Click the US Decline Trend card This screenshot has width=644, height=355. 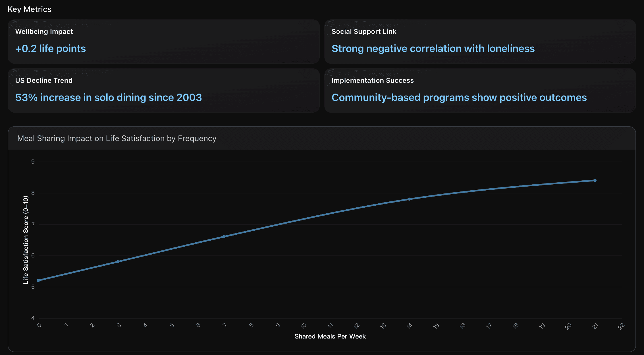(x=163, y=90)
